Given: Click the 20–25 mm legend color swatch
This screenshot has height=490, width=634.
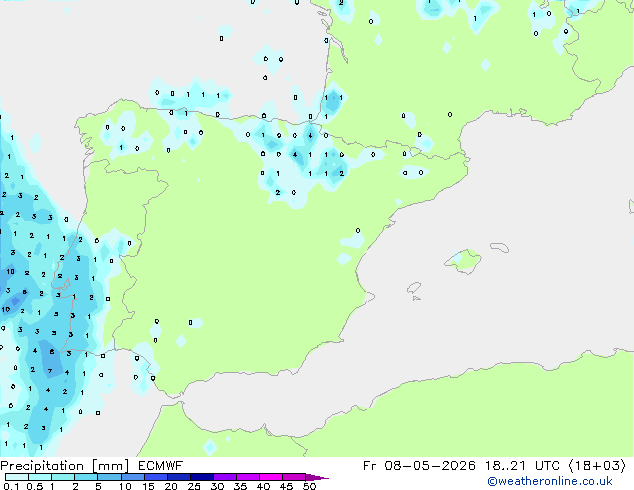Looking at the screenshot, I should tap(178, 477).
